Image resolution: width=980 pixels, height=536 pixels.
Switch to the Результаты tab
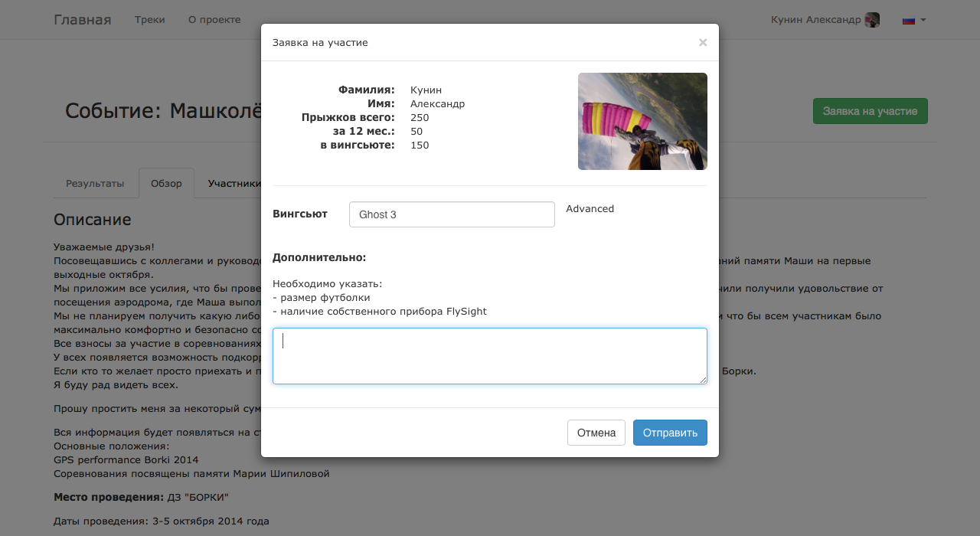(95, 184)
